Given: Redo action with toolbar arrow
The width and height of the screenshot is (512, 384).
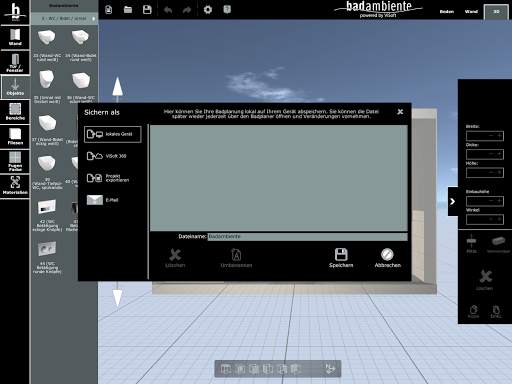Looking at the screenshot, I should 187,10.
